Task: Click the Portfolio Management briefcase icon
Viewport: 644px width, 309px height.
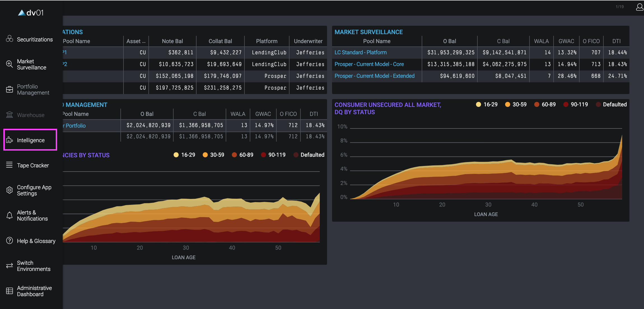Action: point(10,89)
